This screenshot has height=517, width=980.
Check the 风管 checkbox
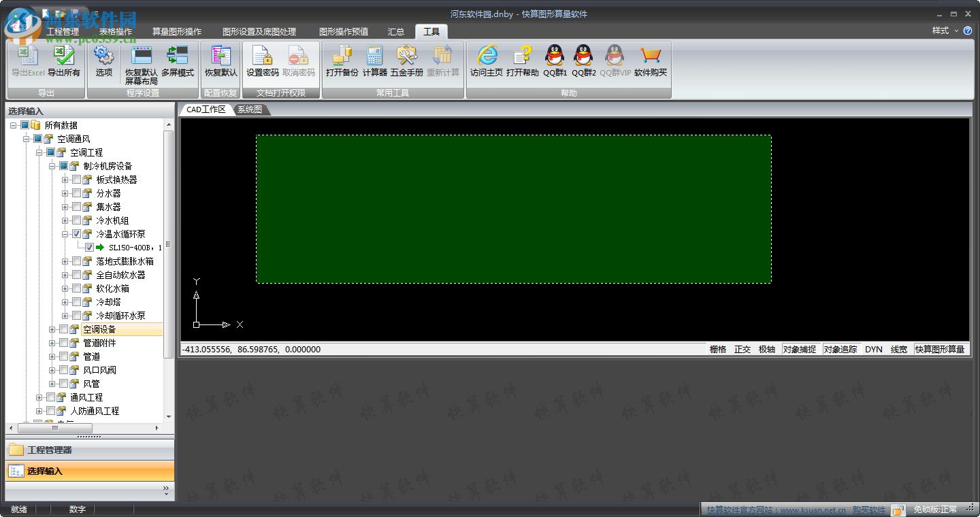[x=63, y=384]
